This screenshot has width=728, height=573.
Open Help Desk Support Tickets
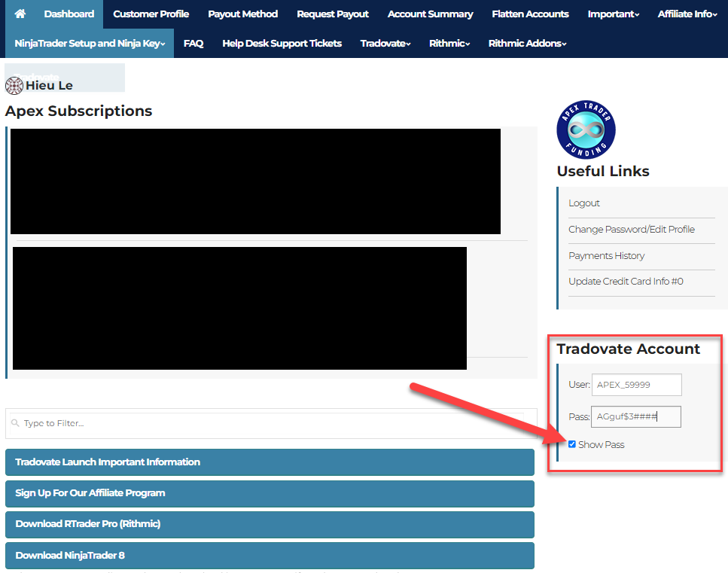pos(282,44)
